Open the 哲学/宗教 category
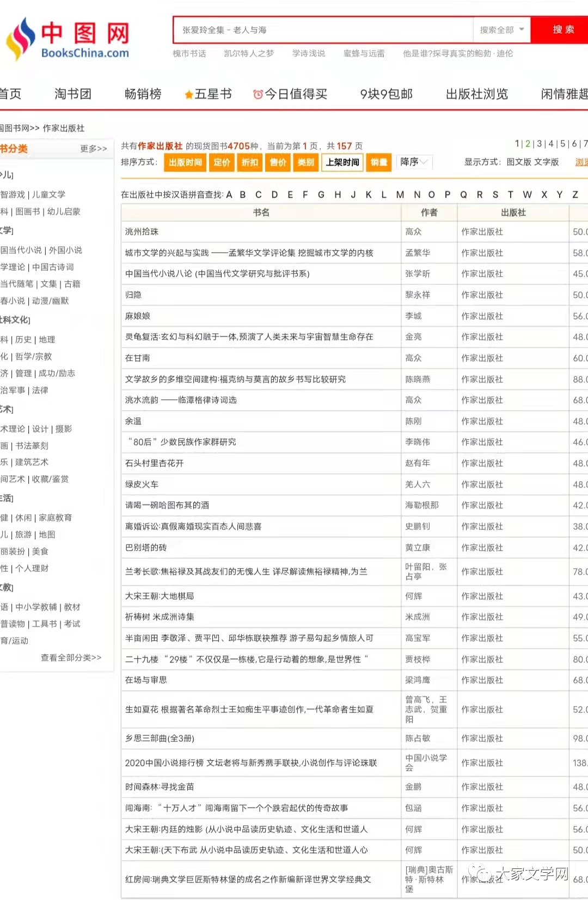The image size is (588, 900). coord(34,356)
